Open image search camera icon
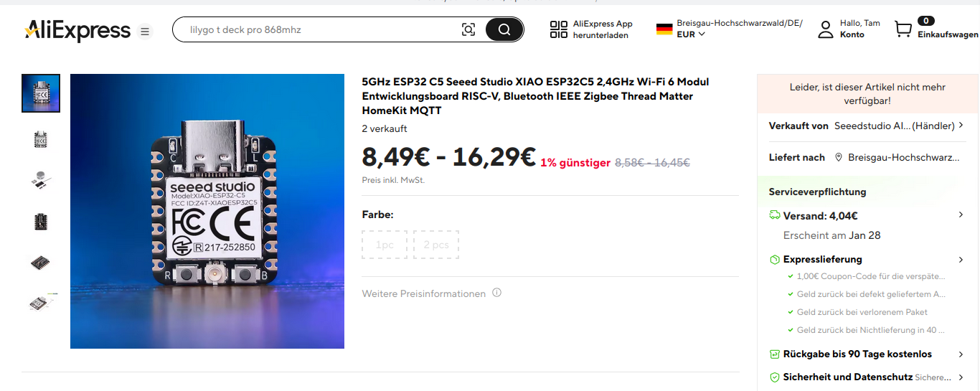 pos(468,29)
